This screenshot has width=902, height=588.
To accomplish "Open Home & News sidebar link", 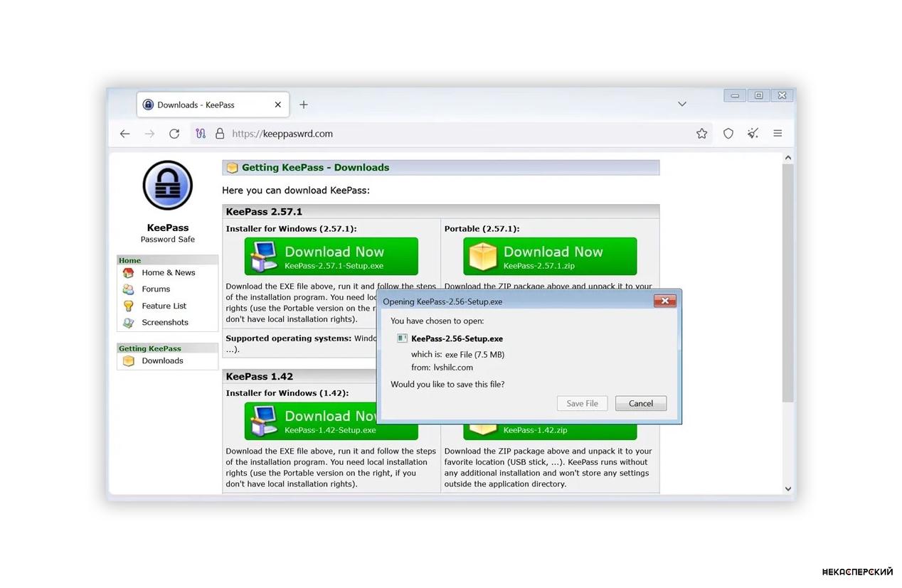I will pyautogui.click(x=168, y=272).
